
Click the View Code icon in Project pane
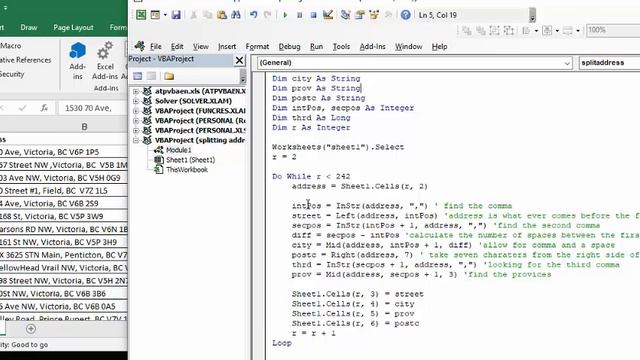(138, 76)
